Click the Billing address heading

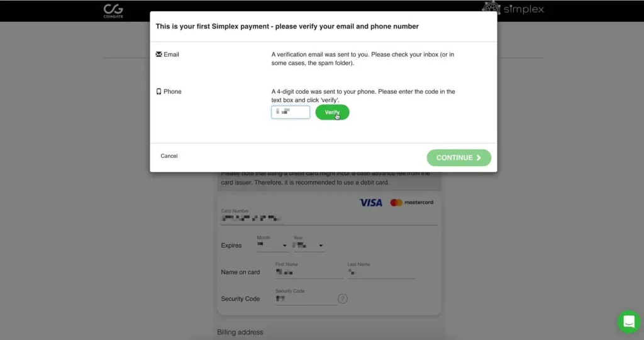click(x=240, y=332)
